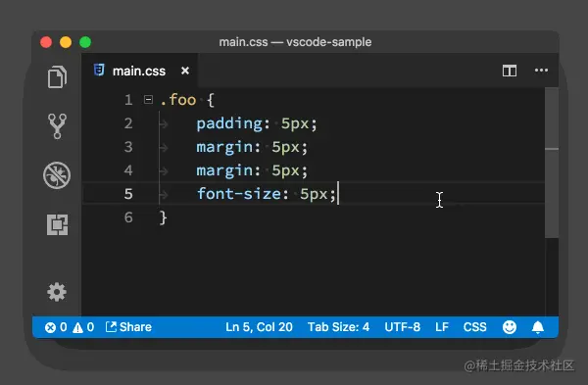Open the notifications bell
The width and height of the screenshot is (588, 385).
tap(538, 327)
